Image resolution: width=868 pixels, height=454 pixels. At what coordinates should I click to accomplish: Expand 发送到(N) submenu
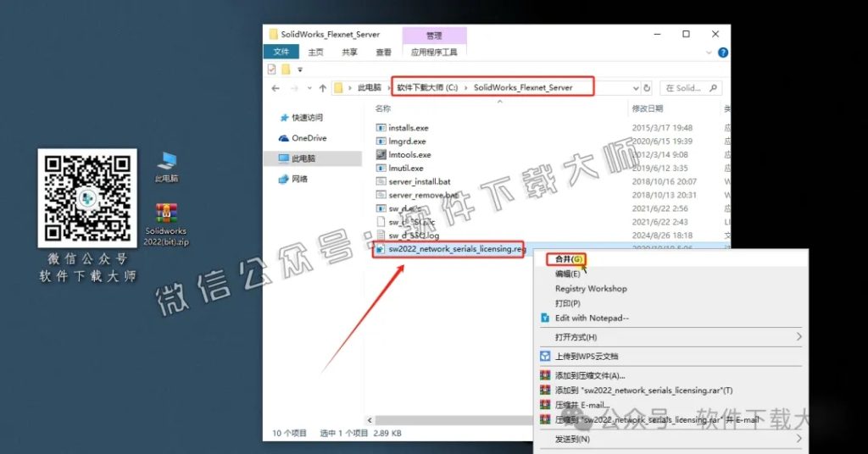tap(670, 439)
